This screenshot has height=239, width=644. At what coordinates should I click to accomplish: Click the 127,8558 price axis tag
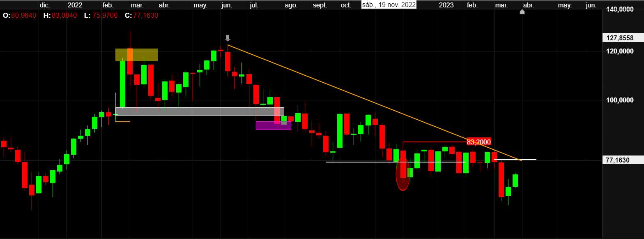(622, 38)
